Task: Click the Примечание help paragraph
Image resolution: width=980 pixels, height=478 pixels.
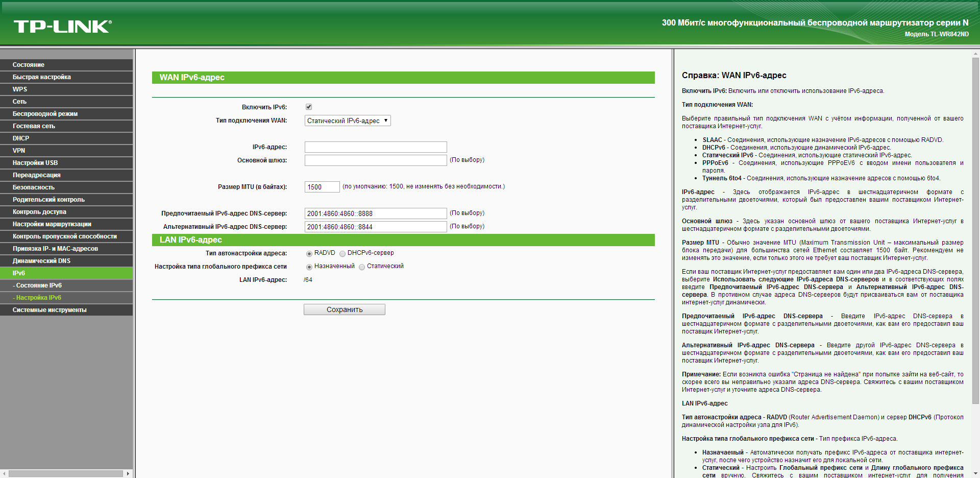Action: pos(823,382)
